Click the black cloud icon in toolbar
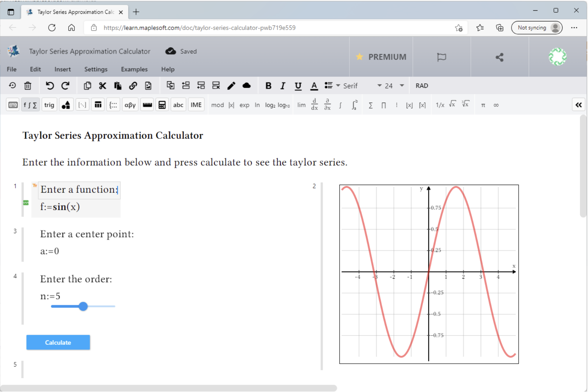The width and height of the screenshot is (588, 392). point(246,85)
